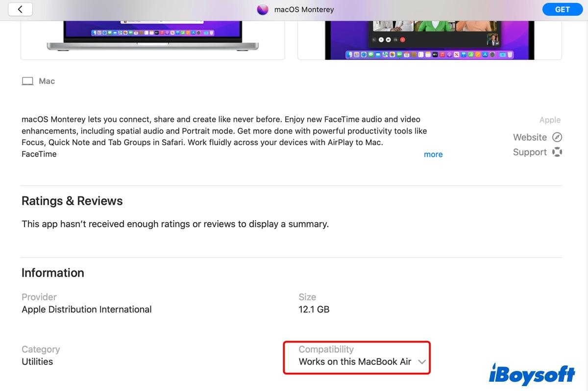Click the iBoysoft watermark logo

[532, 375]
